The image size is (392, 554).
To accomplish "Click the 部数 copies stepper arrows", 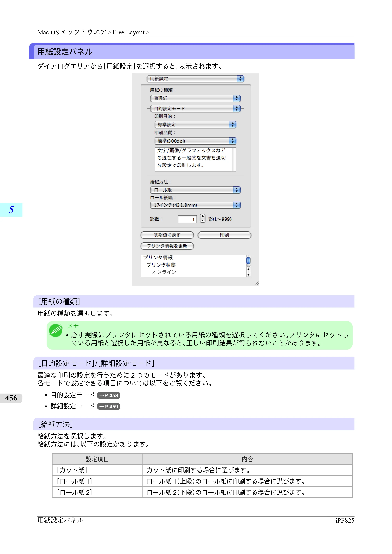I will click(x=203, y=218).
